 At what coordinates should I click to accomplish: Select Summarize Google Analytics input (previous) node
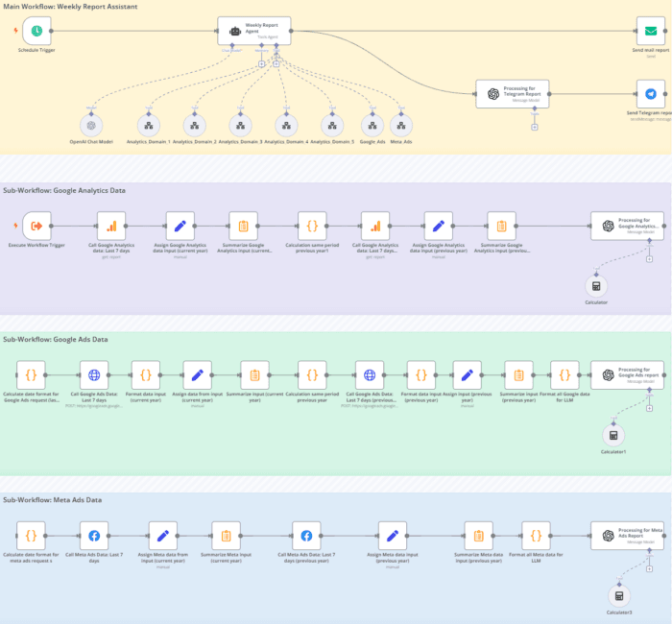[501, 226]
